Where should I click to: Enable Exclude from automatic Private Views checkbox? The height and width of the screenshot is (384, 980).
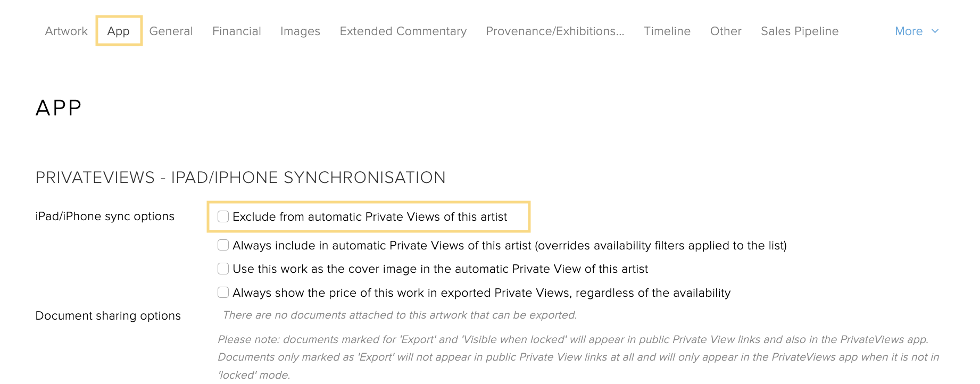tap(223, 216)
